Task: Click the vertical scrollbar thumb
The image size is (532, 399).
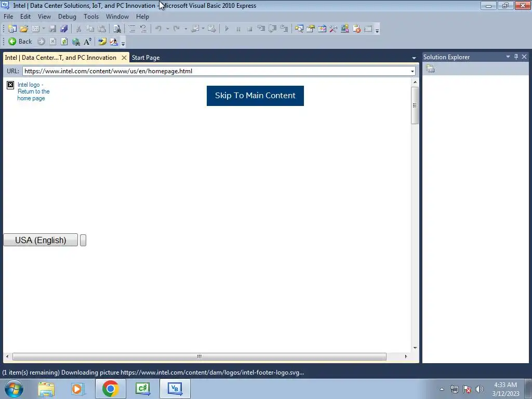Action: click(415, 105)
